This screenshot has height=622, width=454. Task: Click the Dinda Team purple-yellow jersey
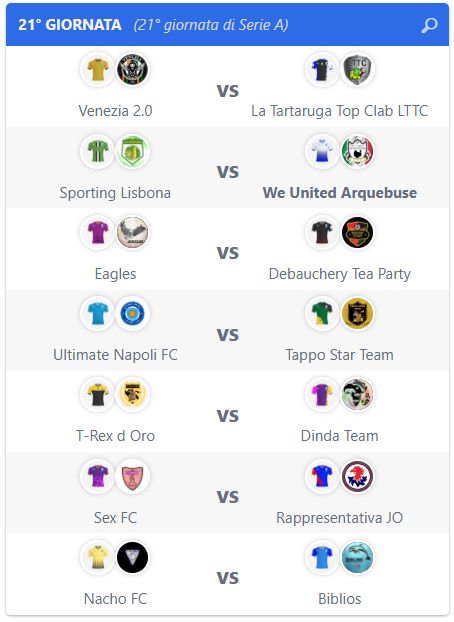click(322, 394)
